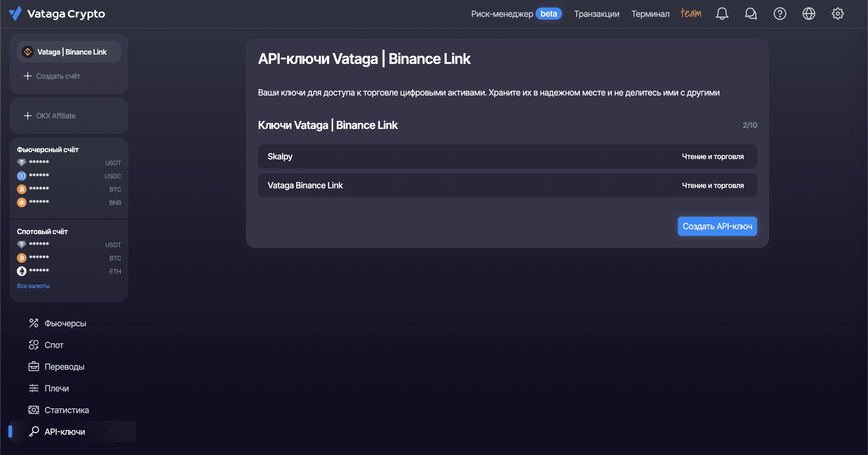The height and width of the screenshot is (455, 868).
Task: Click the Vataga Crypto logo
Action: tap(56, 14)
